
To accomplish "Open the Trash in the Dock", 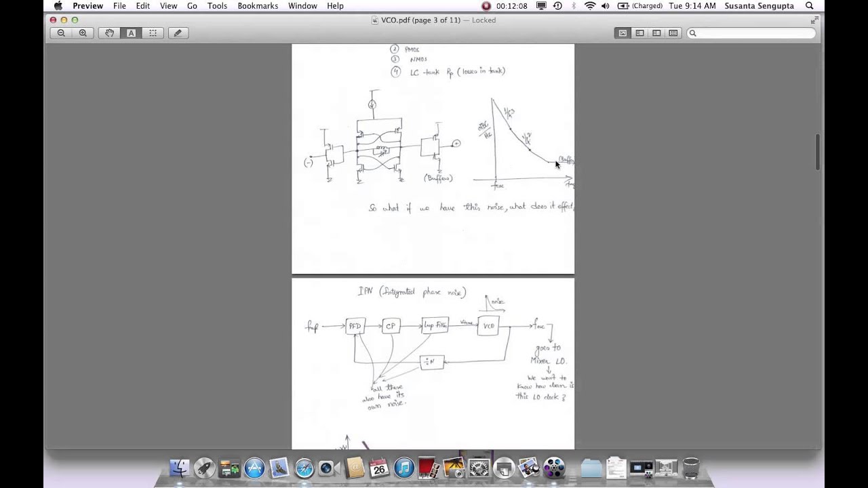I will click(x=691, y=468).
